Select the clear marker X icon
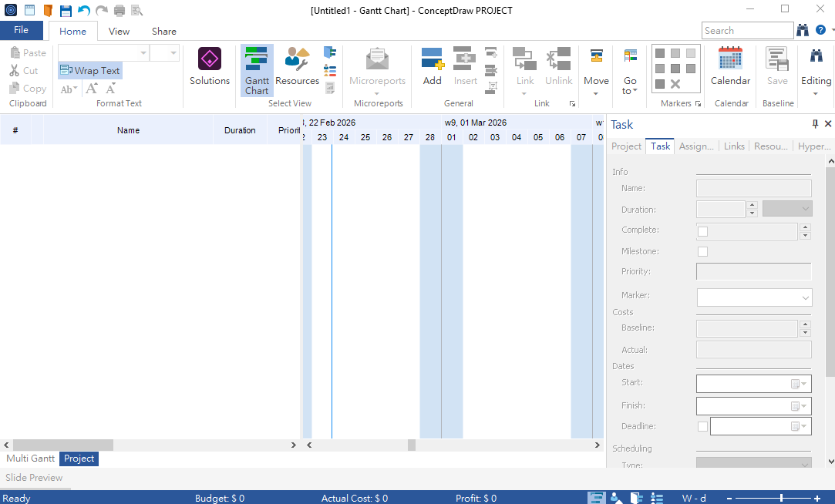Image resolution: width=835 pixels, height=504 pixels. point(675,84)
